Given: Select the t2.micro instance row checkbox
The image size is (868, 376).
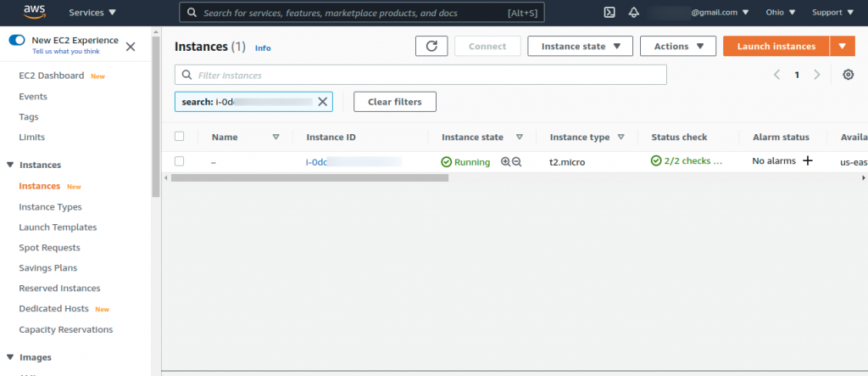Looking at the screenshot, I should click(x=179, y=161).
